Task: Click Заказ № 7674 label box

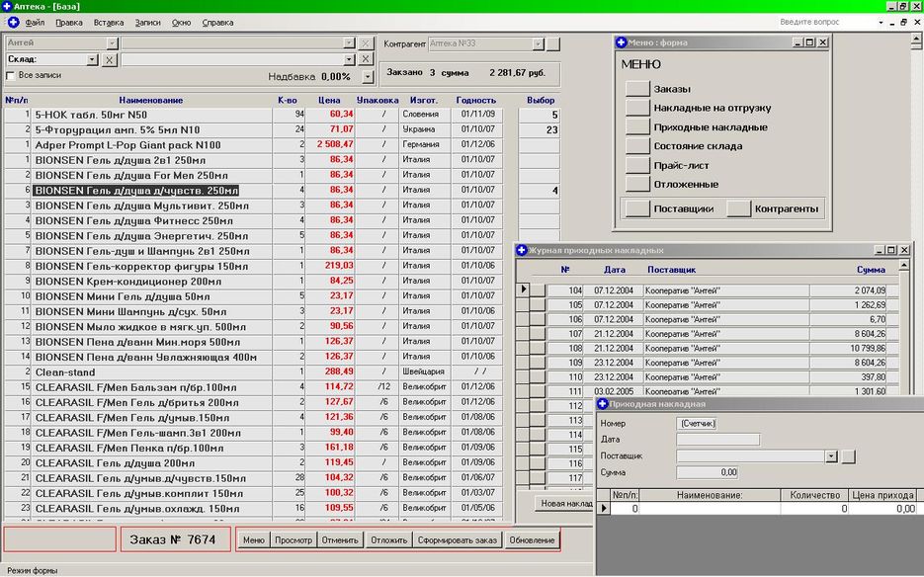Action: point(175,539)
